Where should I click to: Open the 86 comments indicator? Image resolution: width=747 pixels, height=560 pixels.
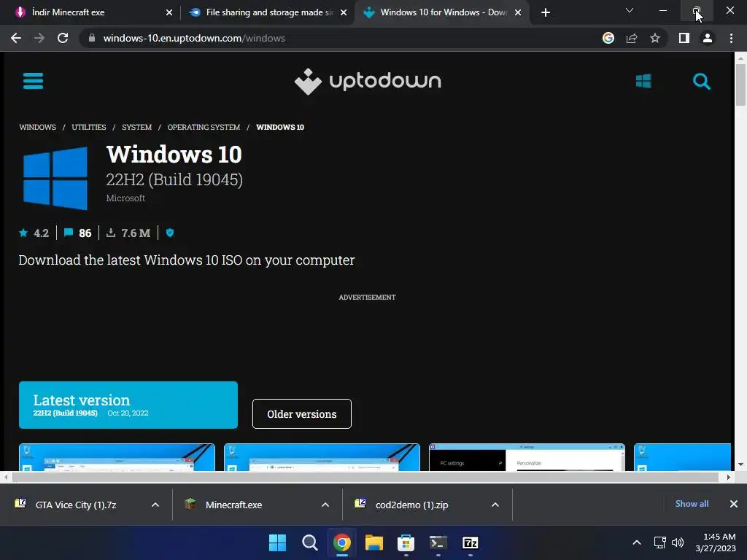point(77,233)
